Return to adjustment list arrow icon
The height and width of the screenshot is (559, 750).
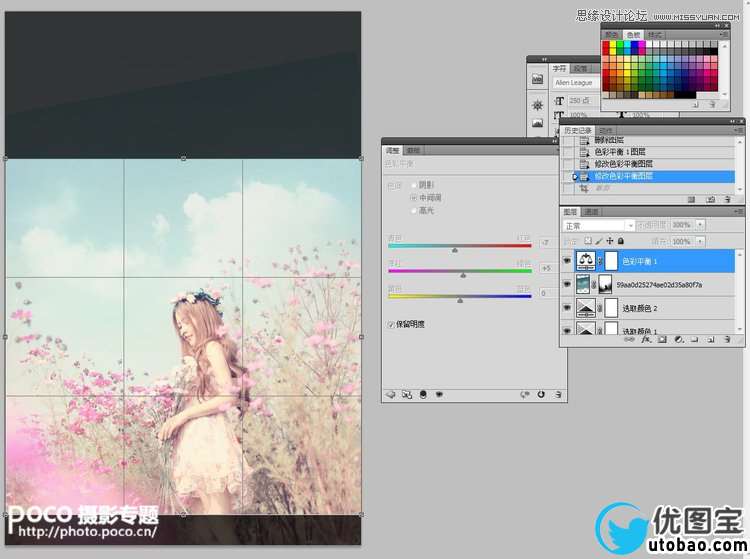(391, 395)
